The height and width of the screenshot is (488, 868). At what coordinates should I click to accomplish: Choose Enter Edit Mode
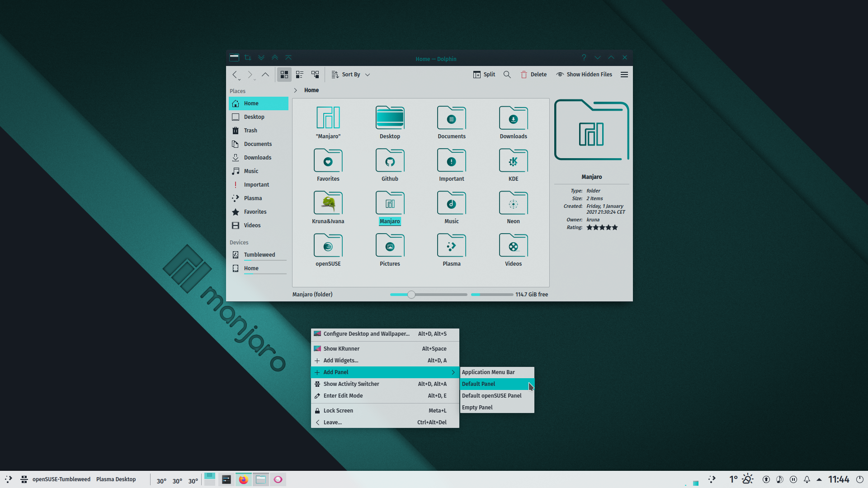click(385, 396)
